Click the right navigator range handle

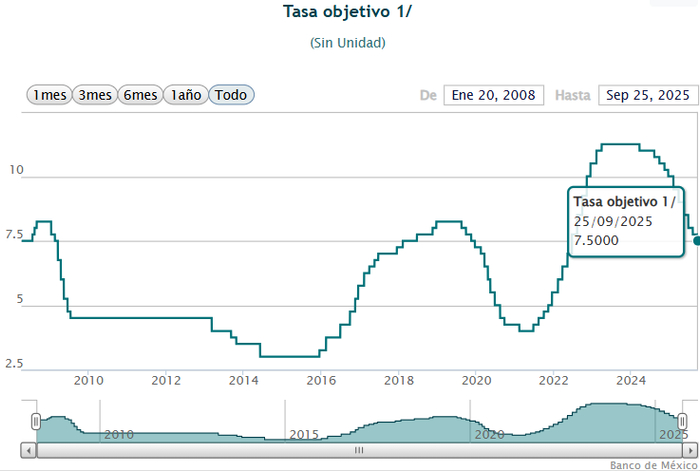[x=682, y=421]
